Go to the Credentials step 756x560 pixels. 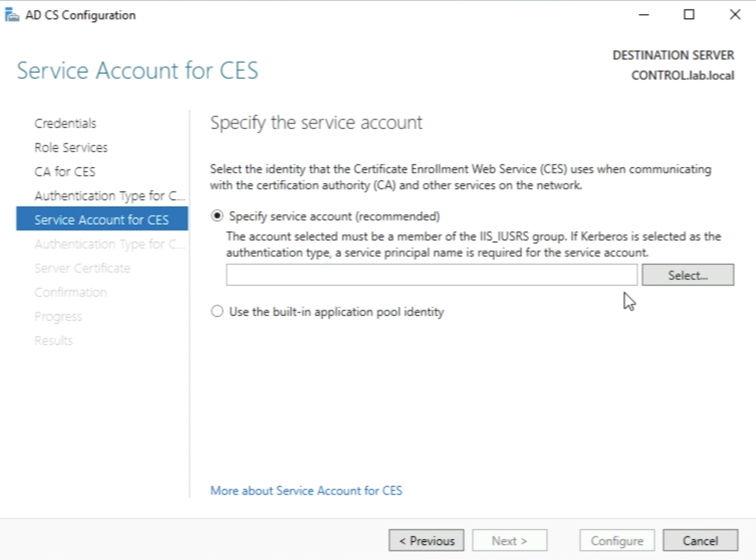[x=65, y=123]
